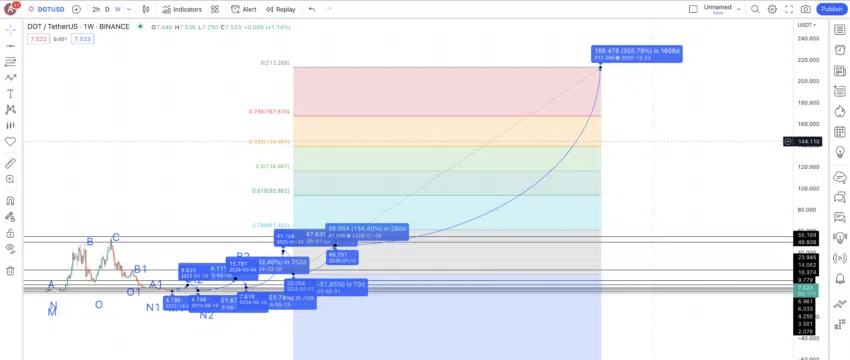Click the 7.523 buy price button
Viewport: 850px width, 360px height.
(83, 39)
